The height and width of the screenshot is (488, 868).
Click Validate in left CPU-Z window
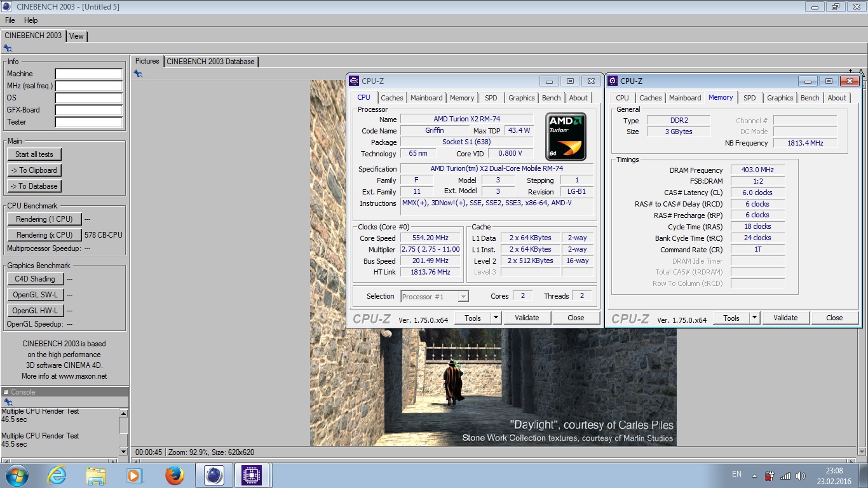pos(527,318)
